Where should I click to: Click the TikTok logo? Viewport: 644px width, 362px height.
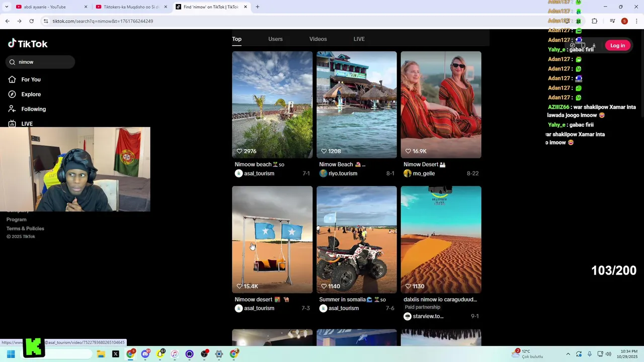coord(28,44)
